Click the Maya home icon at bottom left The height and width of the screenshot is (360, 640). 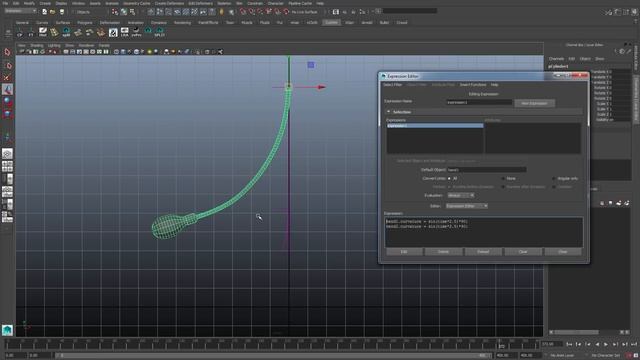pyautogui.click(x=7, y=330)
